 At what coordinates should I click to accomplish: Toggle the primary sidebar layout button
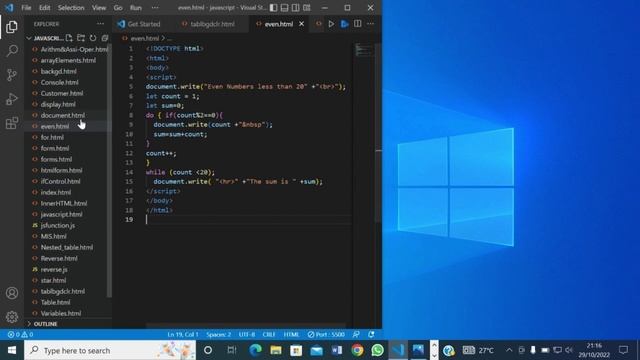273,8
